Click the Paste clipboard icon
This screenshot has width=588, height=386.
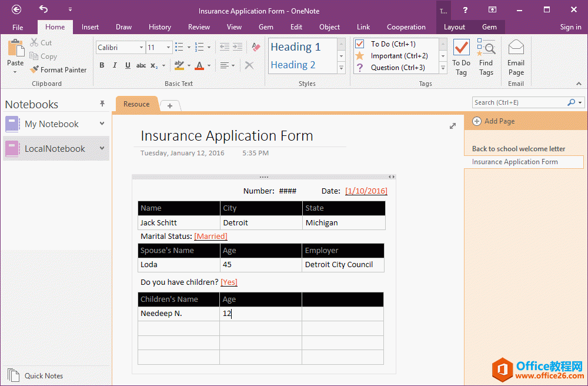[x=15, y=48]
